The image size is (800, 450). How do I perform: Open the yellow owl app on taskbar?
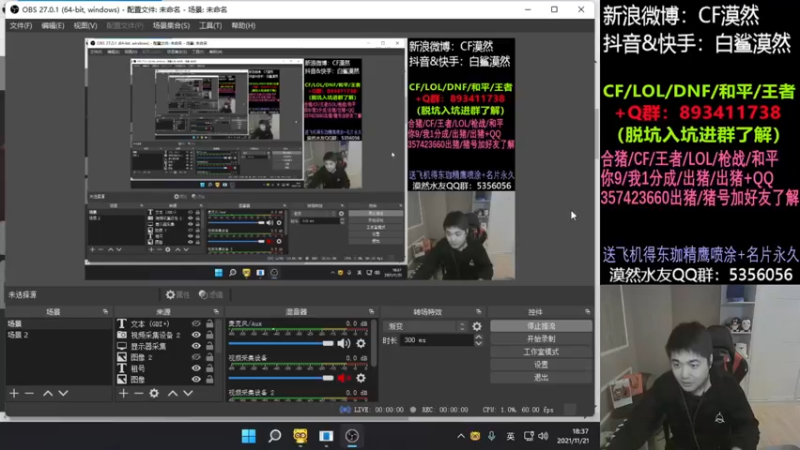300,436
